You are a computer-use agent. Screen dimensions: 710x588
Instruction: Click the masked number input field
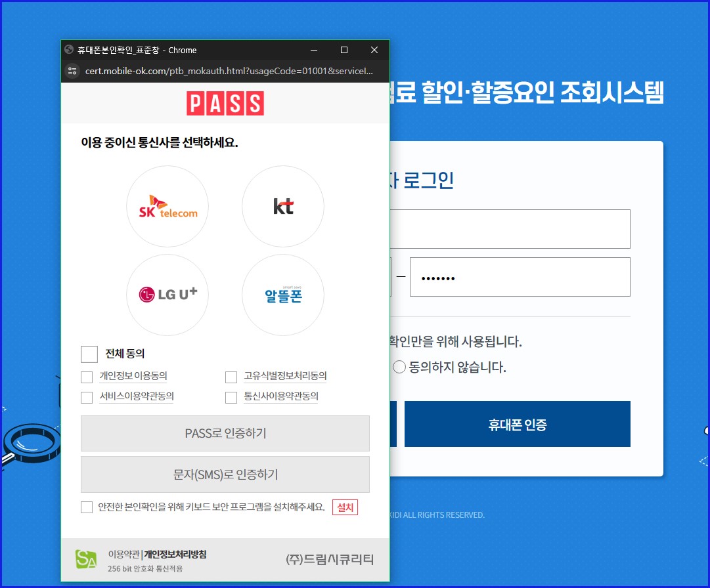[x=520, y=277]
